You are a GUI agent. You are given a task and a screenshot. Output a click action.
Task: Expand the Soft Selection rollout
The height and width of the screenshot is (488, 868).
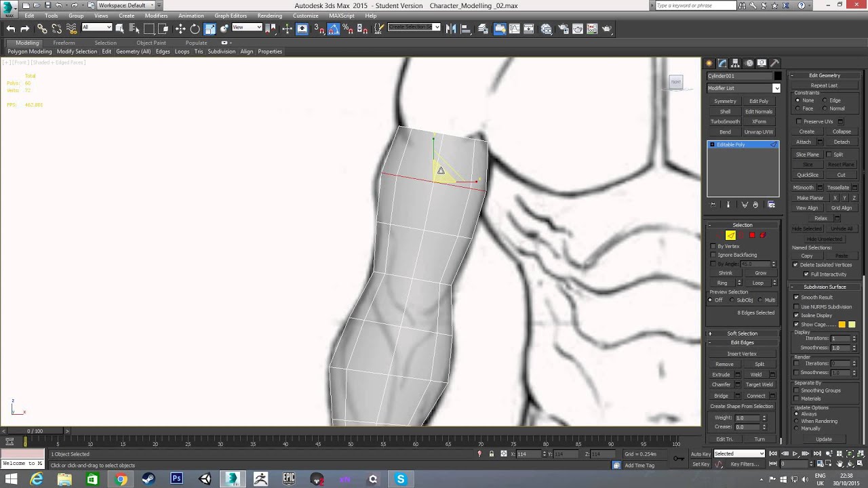pyautogui.click(x=743, y=333)
